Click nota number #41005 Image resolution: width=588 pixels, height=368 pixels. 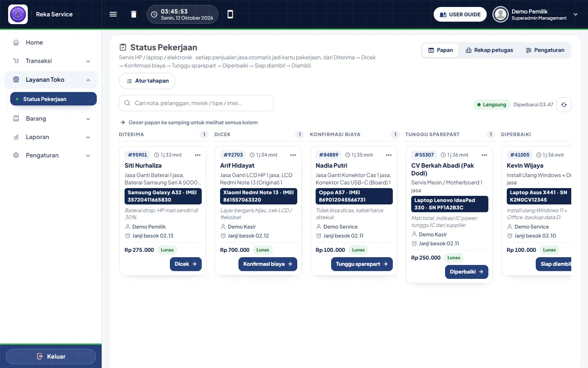pyautogui.click(x=520, y=155)
